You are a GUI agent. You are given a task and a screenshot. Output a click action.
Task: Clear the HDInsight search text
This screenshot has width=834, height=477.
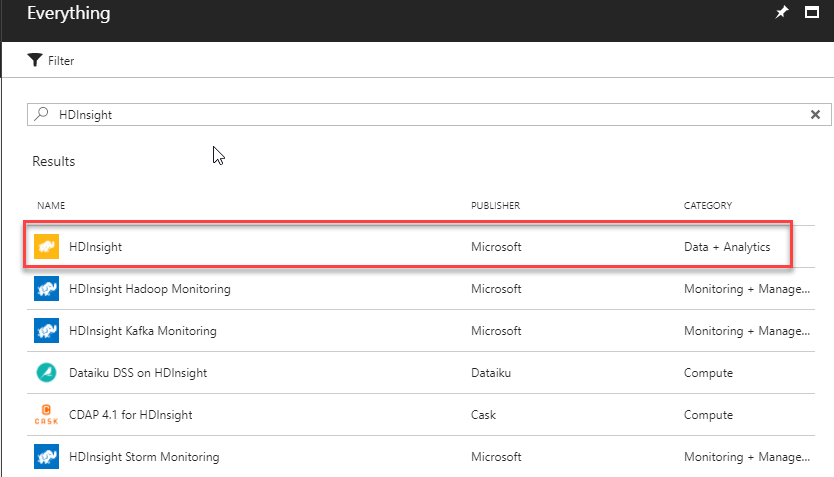[x=815, y=114]
